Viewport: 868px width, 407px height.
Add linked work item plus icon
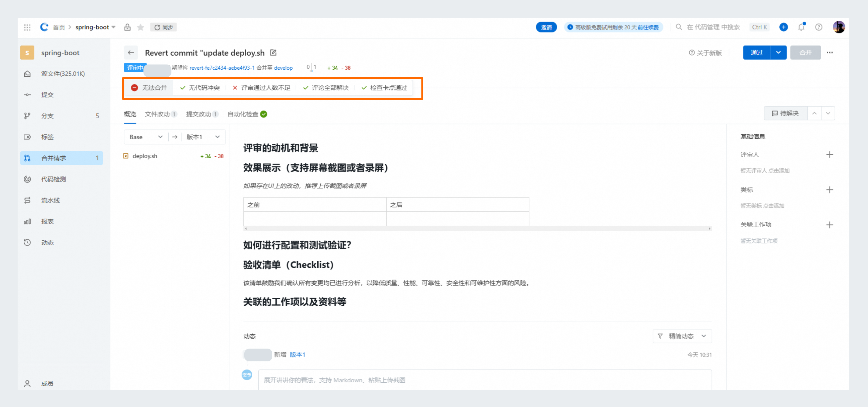[x=830, y=225]
